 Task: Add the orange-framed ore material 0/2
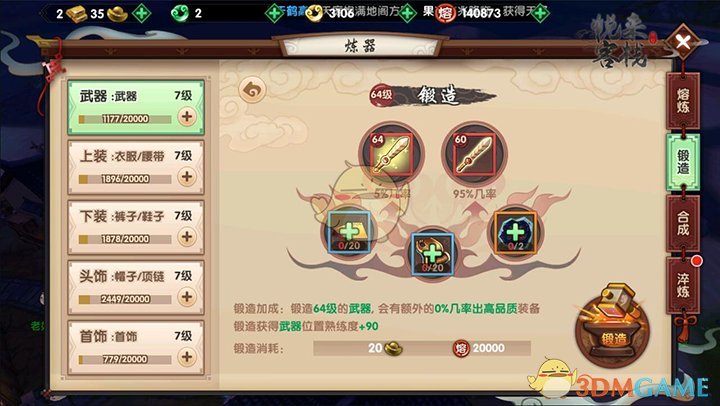coord(515,232)
